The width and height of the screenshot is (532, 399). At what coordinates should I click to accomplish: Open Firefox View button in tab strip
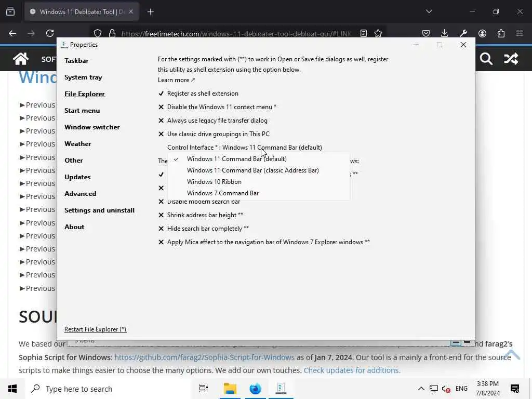(x=10, y=11)
